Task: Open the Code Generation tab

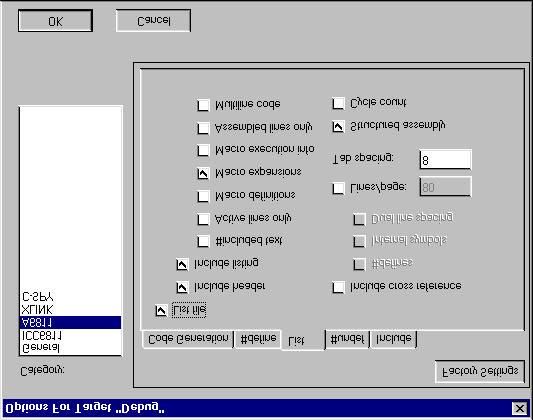Action: click(188, 339)
